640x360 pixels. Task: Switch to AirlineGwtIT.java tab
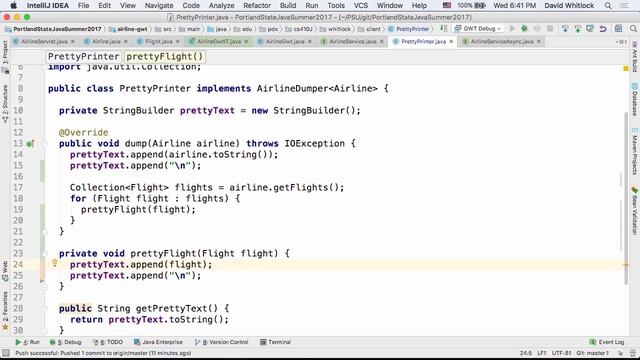[x=219, y=42]
